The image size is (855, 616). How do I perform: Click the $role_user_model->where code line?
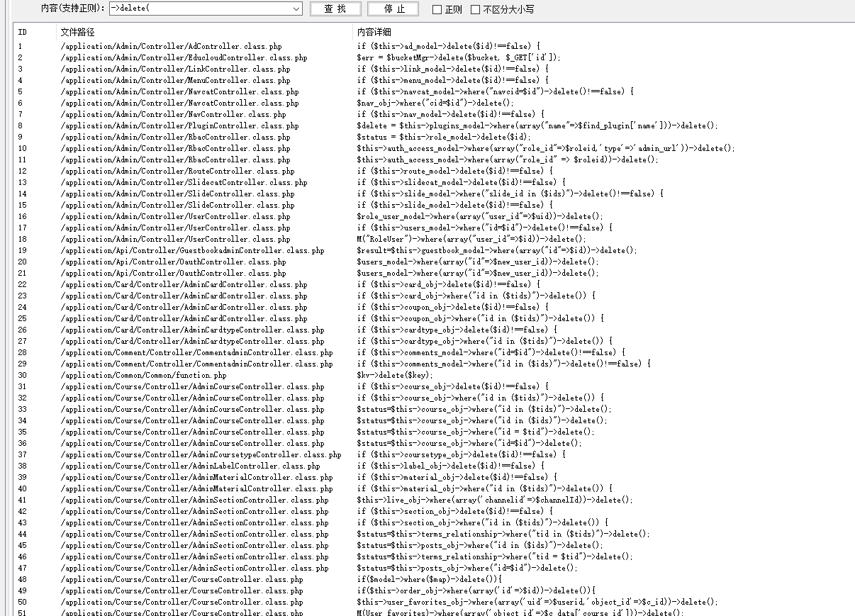point(480,216)
